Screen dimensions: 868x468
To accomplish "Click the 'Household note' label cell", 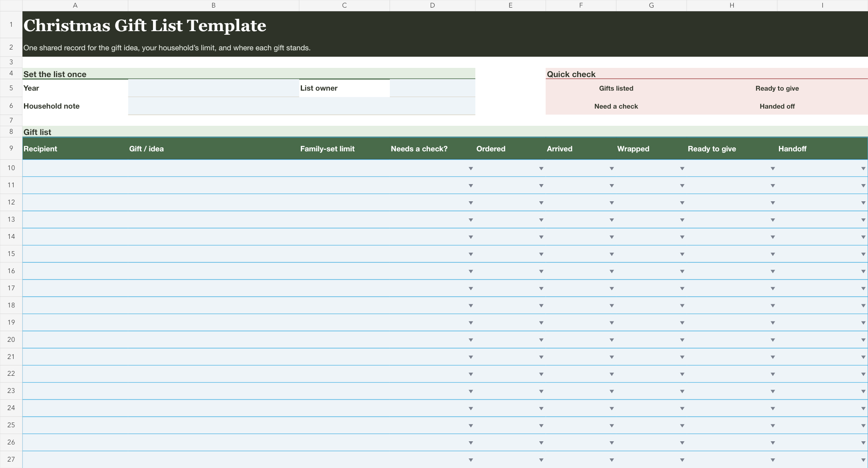I will [x=75, y=106].
